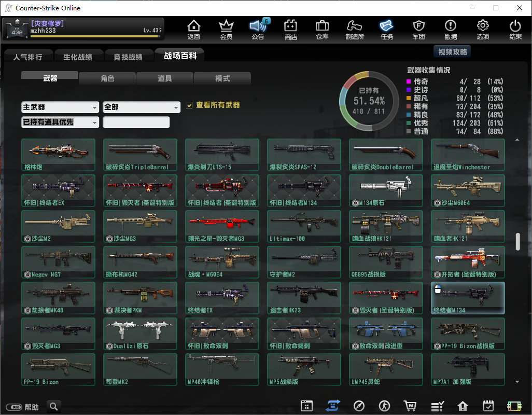The image size is (532, 415).
Task: Click the magnifier search icon at bottom left
Action: (53, 406)
